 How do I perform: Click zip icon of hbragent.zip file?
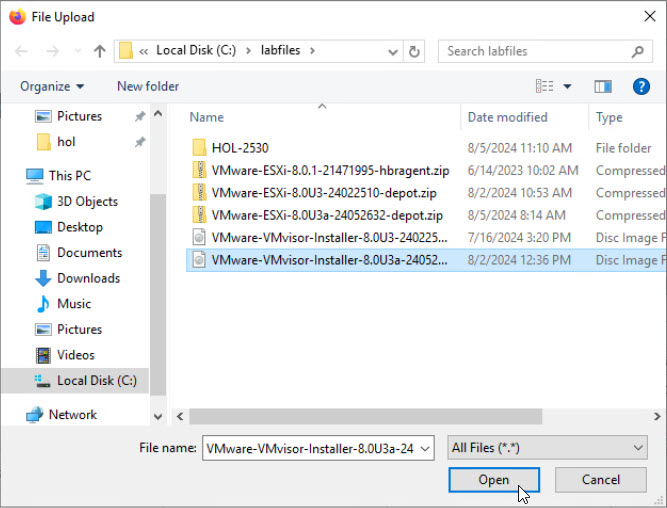tap(199, 171)
